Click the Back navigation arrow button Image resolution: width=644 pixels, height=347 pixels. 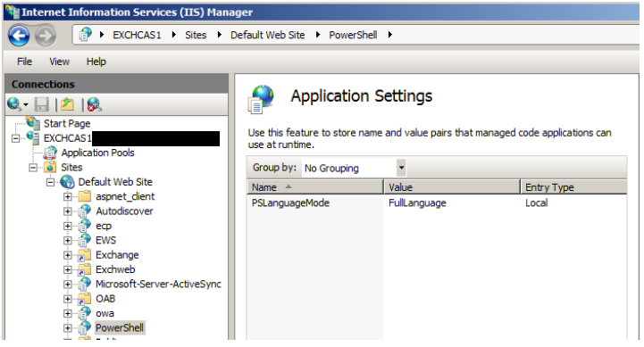(x=19, y=36)
